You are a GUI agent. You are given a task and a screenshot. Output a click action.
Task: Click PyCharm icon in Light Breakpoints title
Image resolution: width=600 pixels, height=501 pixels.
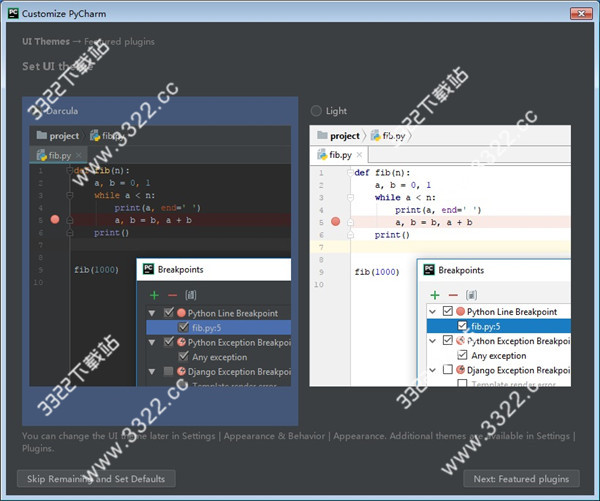click(x=429, y=270)
